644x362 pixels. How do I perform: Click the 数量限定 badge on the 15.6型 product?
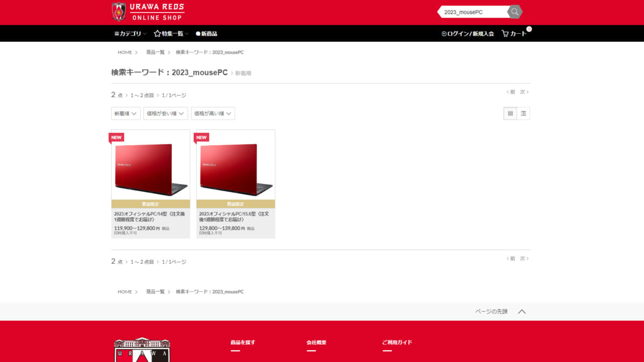click(236, 204)
